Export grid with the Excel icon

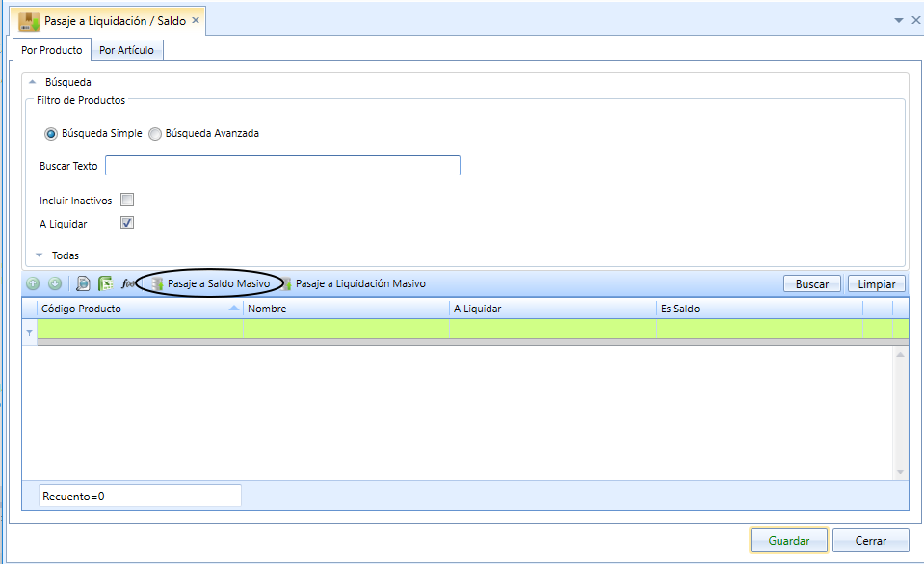point(105,283)
